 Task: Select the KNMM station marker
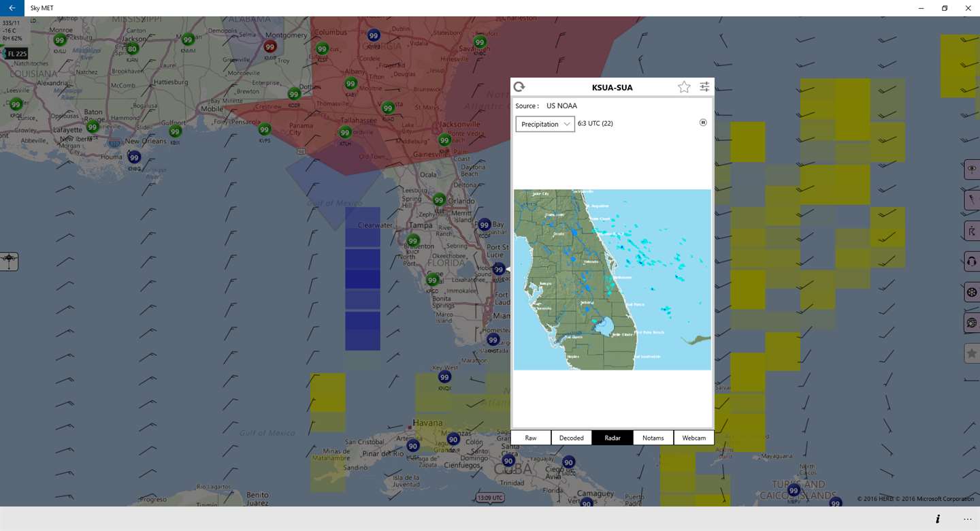coord(188,39)
